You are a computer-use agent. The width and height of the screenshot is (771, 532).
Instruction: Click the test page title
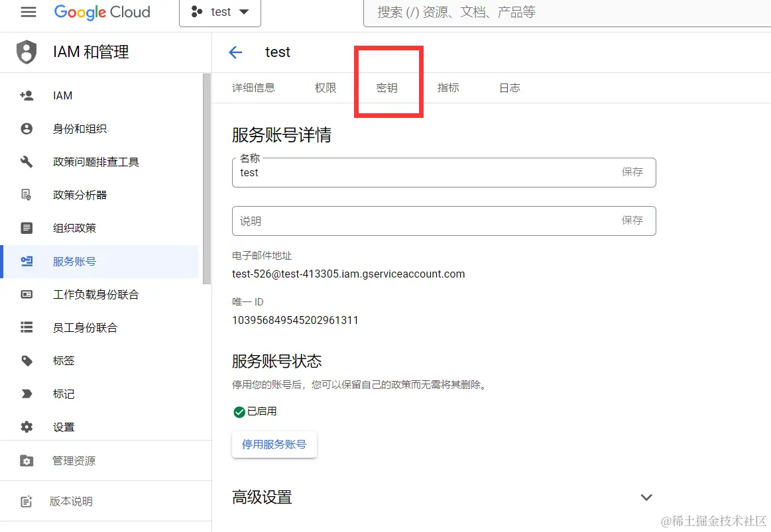tap(278, 52)
